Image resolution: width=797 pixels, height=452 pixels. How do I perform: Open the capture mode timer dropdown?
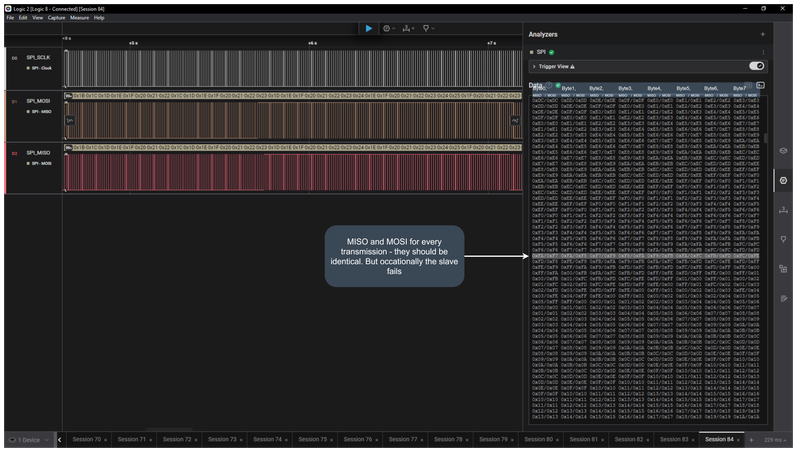tap(389, 28)
